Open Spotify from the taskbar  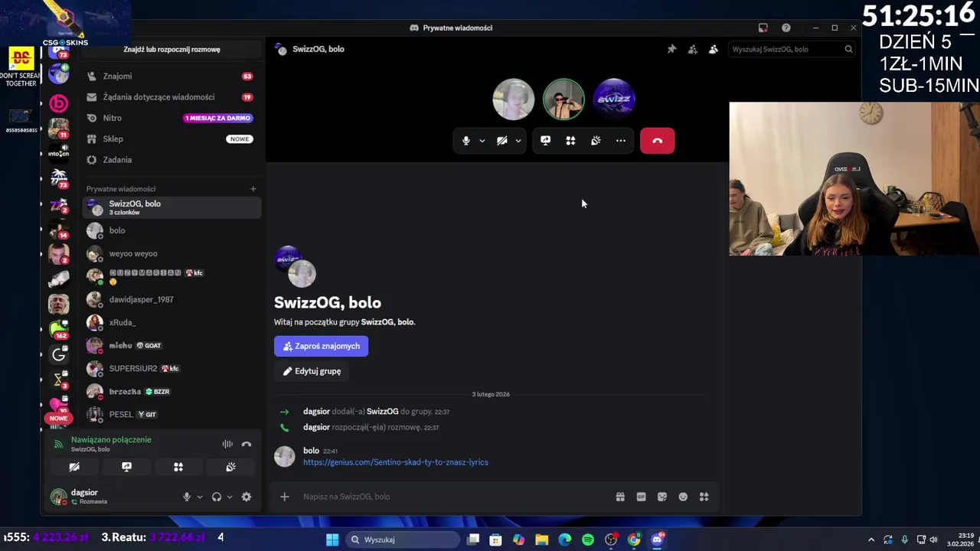point(588,540)
